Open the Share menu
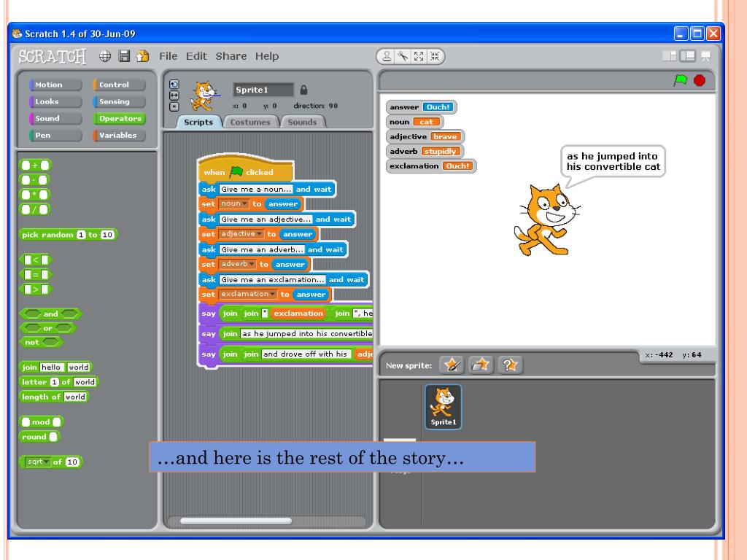This screenshot has height=560, width=747. coord(231,56)
